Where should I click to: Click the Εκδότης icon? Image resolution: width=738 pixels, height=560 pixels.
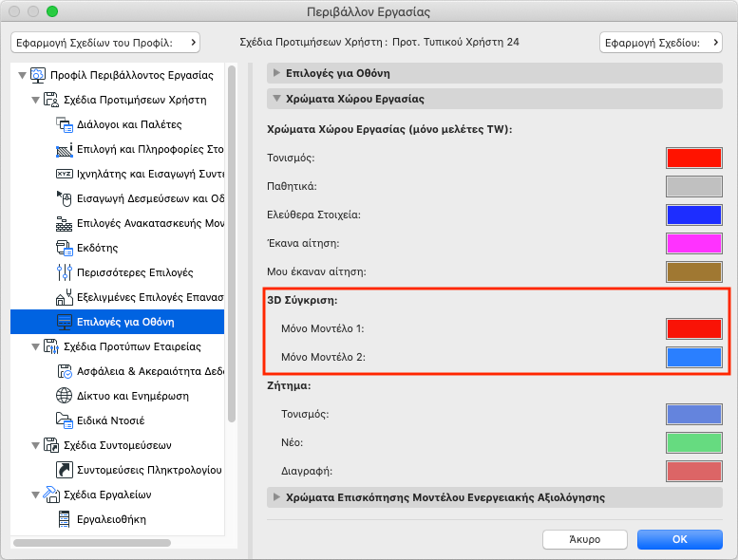tap(65, 248)
